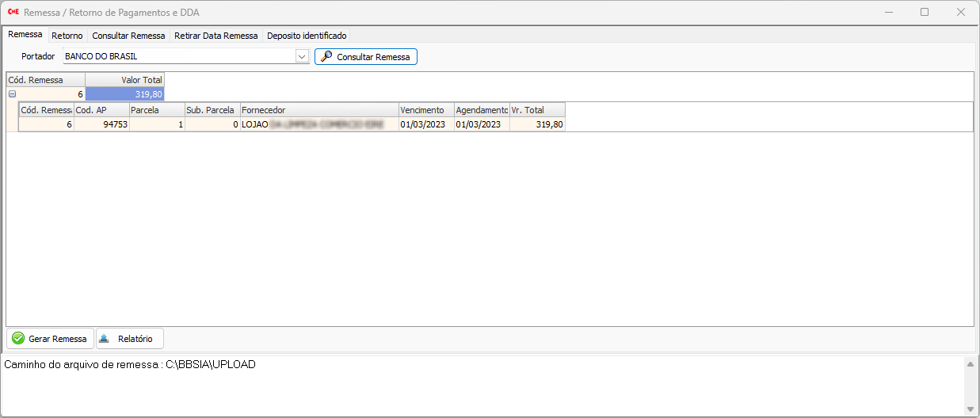The width and height of the screenshot is (980, 418).
Task: Click the green check Gerar Remessa button
Action: 50,339
